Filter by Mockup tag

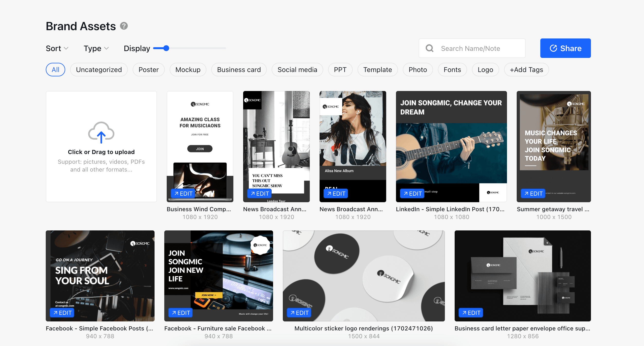[188, 70]
